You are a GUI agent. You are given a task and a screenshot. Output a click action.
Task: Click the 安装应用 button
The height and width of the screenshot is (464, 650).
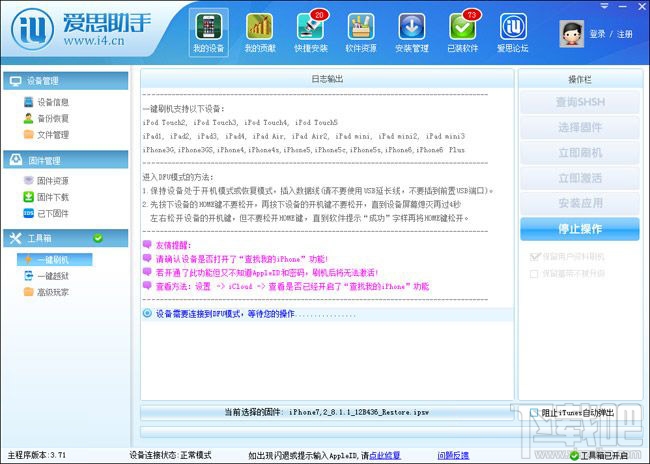pos(580,203)
